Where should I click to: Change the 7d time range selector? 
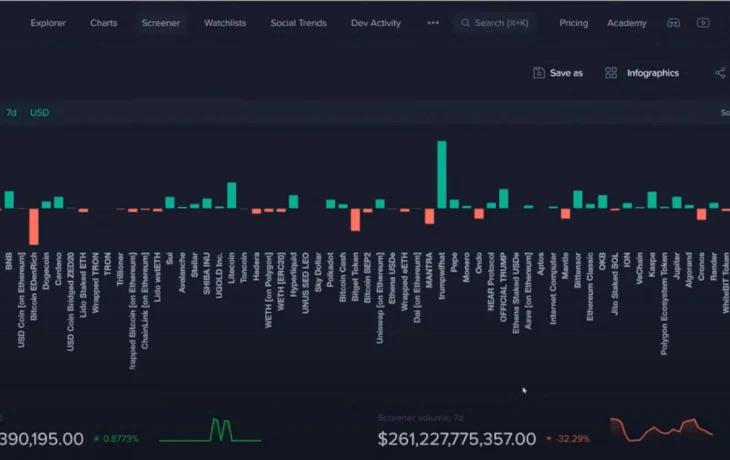pyautogui.click(x=11, y=113)
